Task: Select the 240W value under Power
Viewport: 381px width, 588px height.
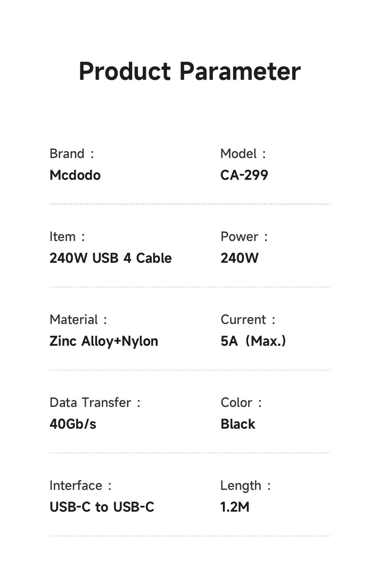Action: [x=240, y=258]
